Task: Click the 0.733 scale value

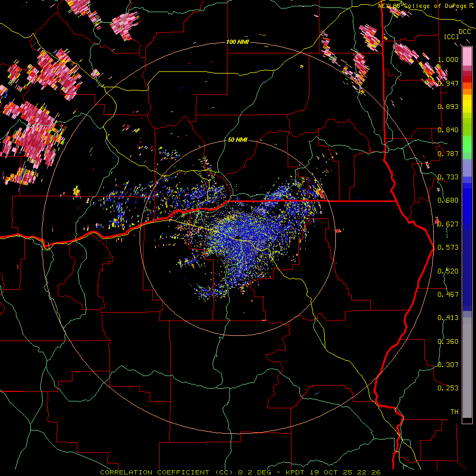Action: pyautogui.click(x=448, y=177)
